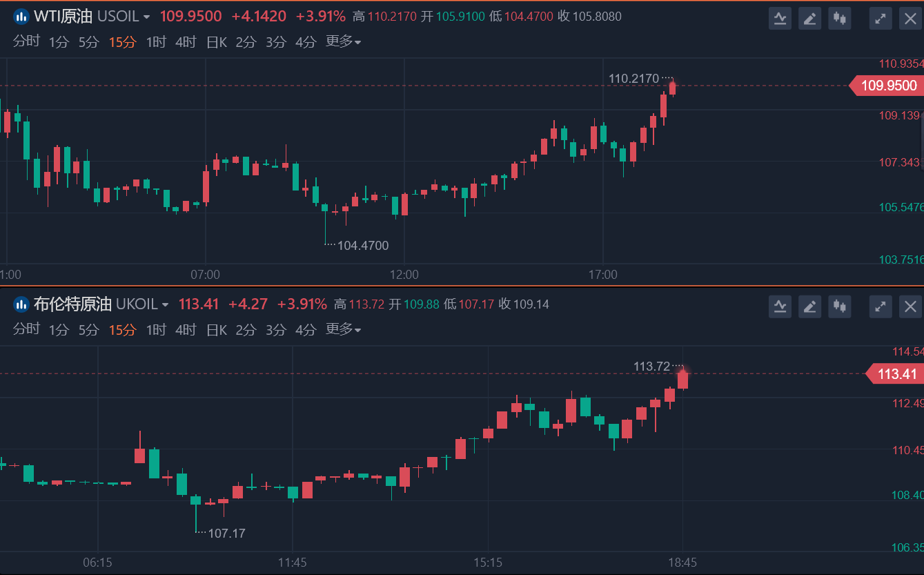
Task: Click WTI price axis value 105.5476
Action: click(901, 208)
